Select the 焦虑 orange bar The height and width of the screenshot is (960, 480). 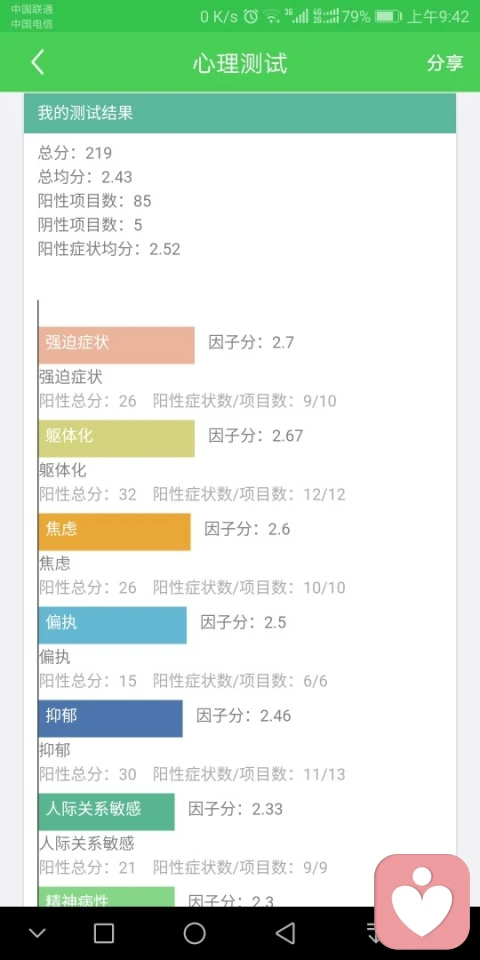point(114,531)
